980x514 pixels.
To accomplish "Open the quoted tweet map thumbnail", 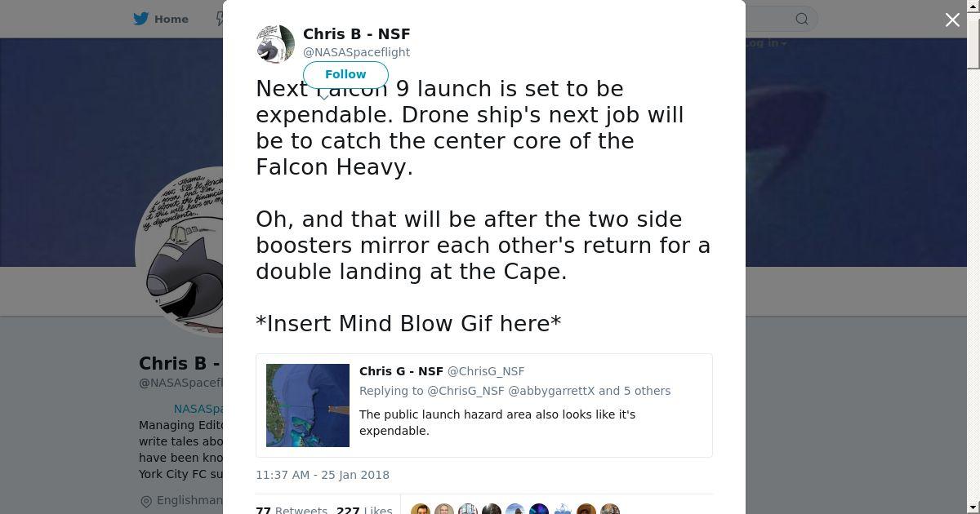I will click(308, 405).
